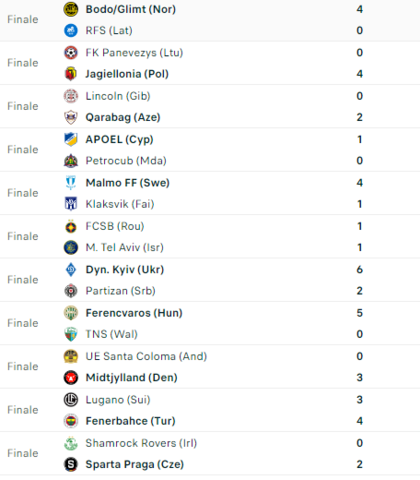Screen dimensions: 420x480
Task: Click the Bodo/Glimt club crest icon
Action: tap(71, 9)
